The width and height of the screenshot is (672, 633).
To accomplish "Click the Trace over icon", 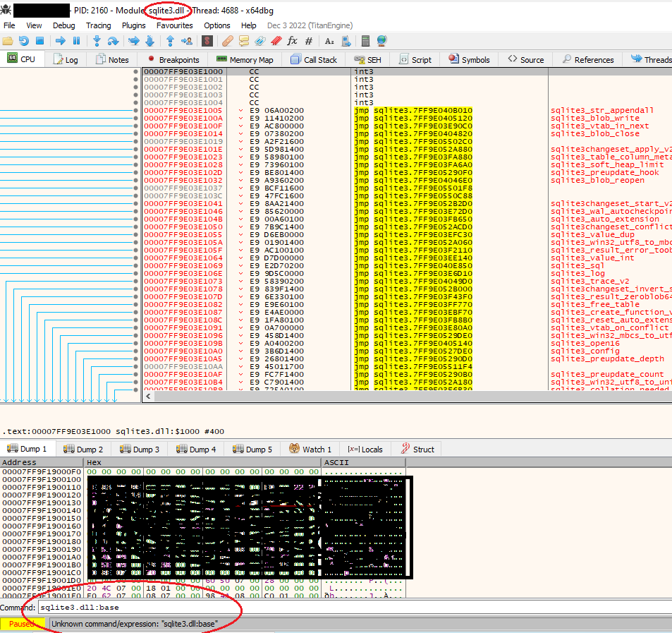I will click(x=150, y=41).
